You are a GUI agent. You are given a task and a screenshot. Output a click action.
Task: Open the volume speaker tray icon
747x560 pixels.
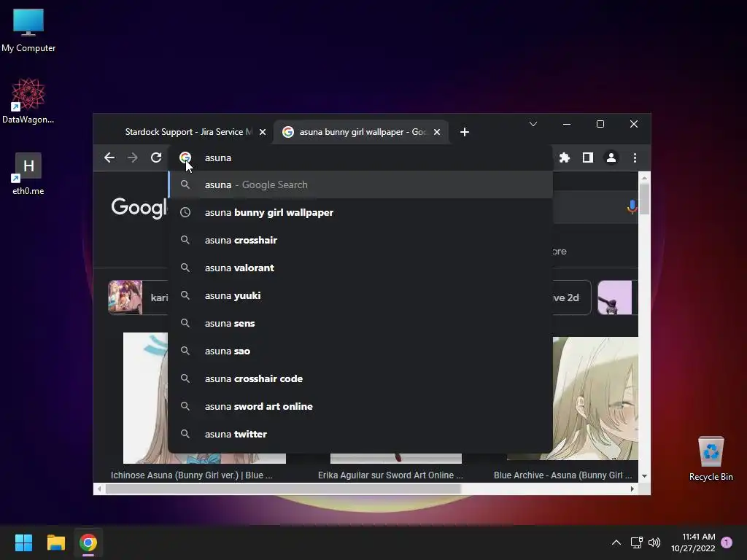(654, 542)
